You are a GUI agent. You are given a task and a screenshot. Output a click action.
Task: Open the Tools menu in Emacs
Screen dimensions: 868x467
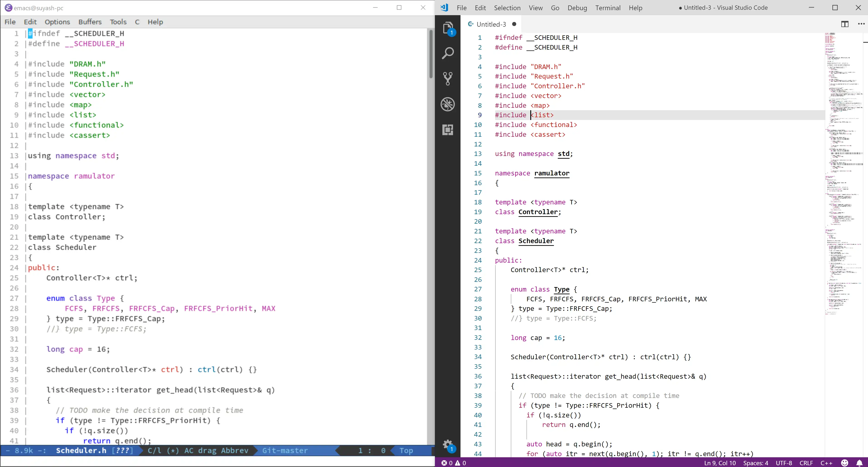[x=118, y=22]
